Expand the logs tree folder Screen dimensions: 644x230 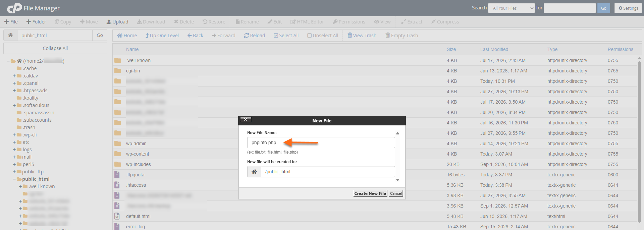click(x=14, y=150)
